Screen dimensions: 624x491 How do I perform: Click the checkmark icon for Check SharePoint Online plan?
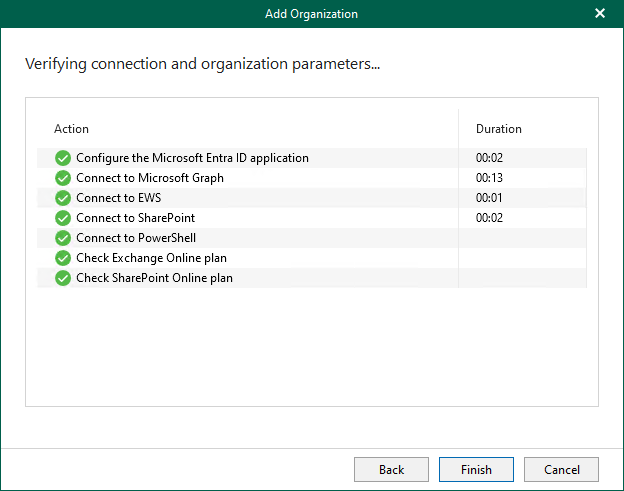63,278
